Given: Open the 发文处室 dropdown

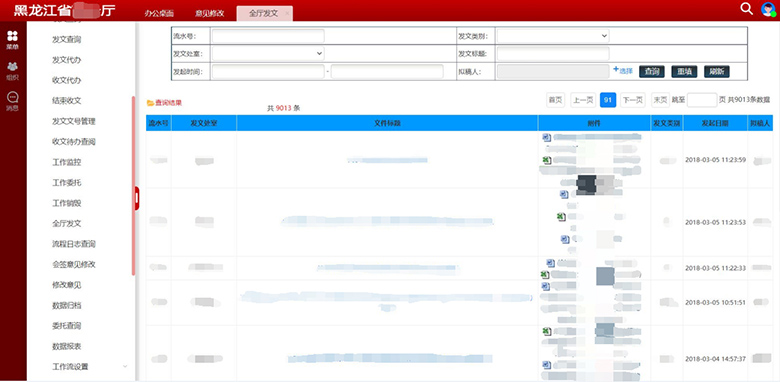Looking at the screenshot, I should point(268,53).
